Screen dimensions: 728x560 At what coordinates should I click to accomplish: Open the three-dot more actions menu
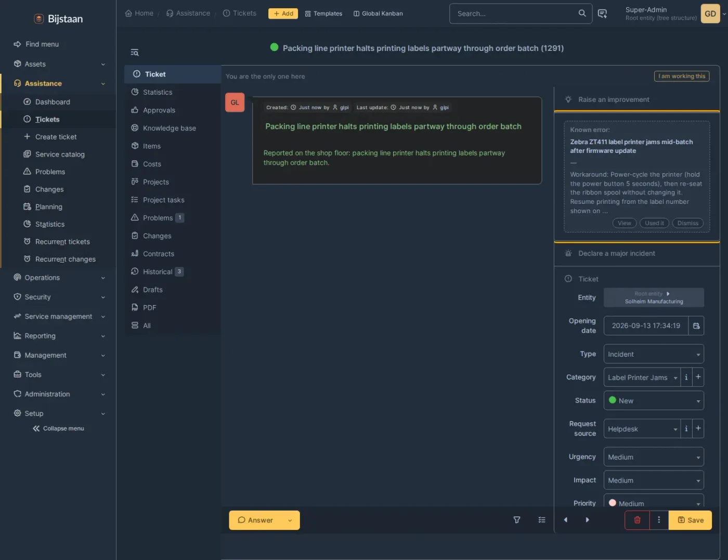tap(659, 520)
